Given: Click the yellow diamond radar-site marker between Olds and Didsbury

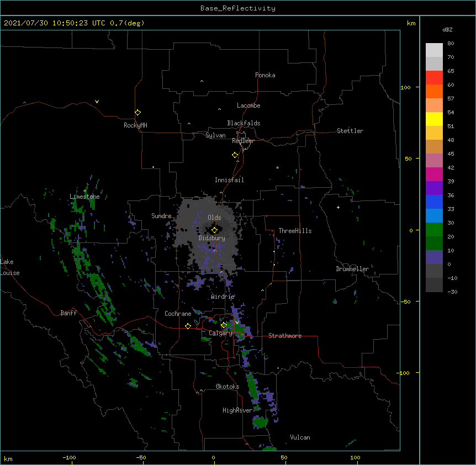Looking at the screenshot, I should click(214, 230).
